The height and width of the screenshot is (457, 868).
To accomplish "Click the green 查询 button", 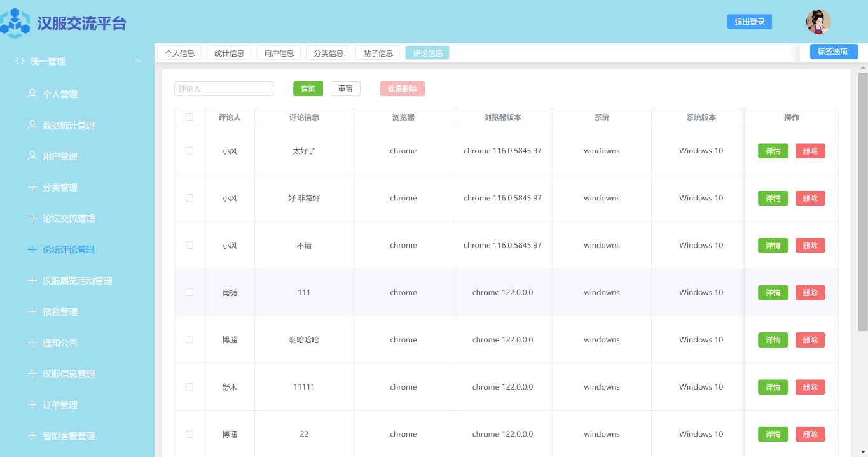I will coord(308,89).
